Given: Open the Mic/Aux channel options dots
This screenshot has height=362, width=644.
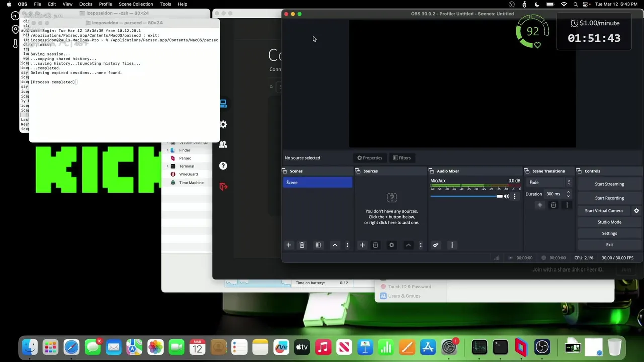Looking at the screenshot, I should 514,196.
